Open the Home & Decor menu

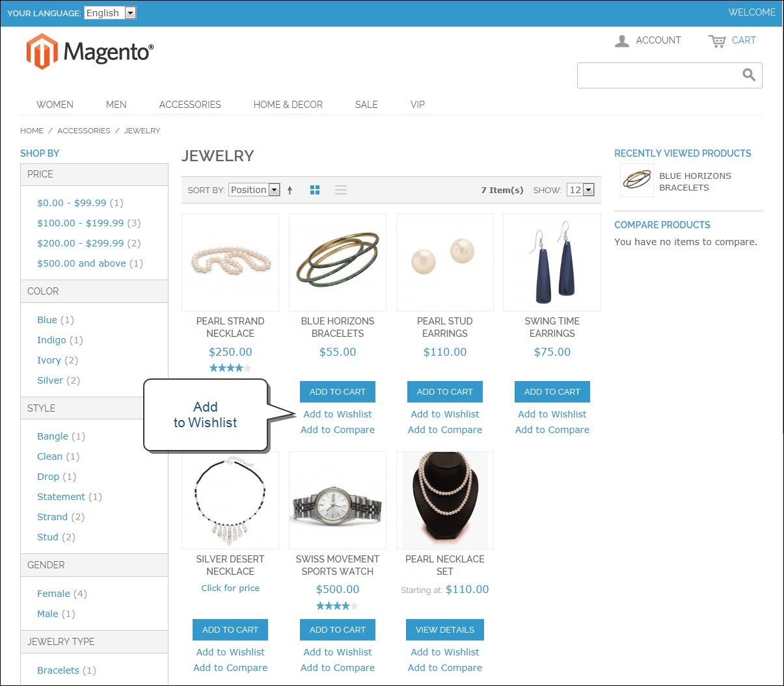(288, 105)
